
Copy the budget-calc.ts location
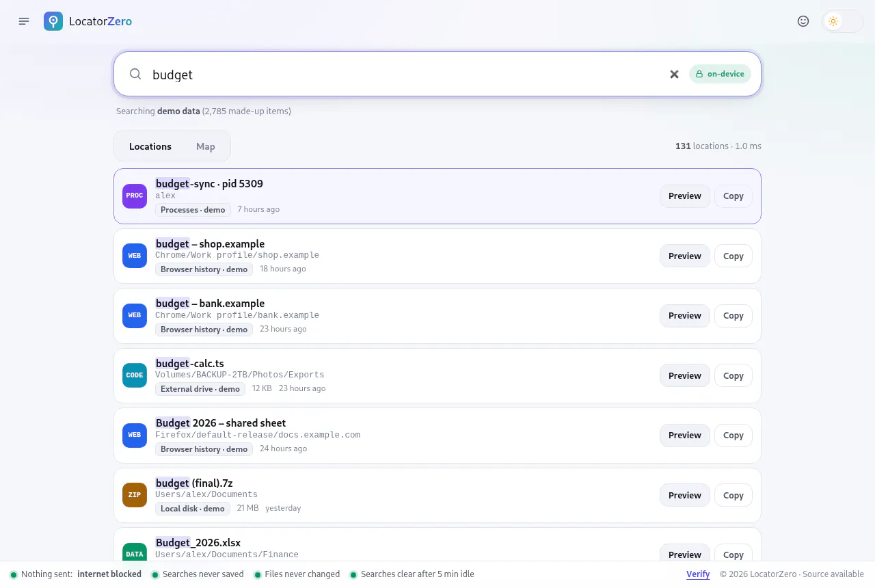coord(733,375)
